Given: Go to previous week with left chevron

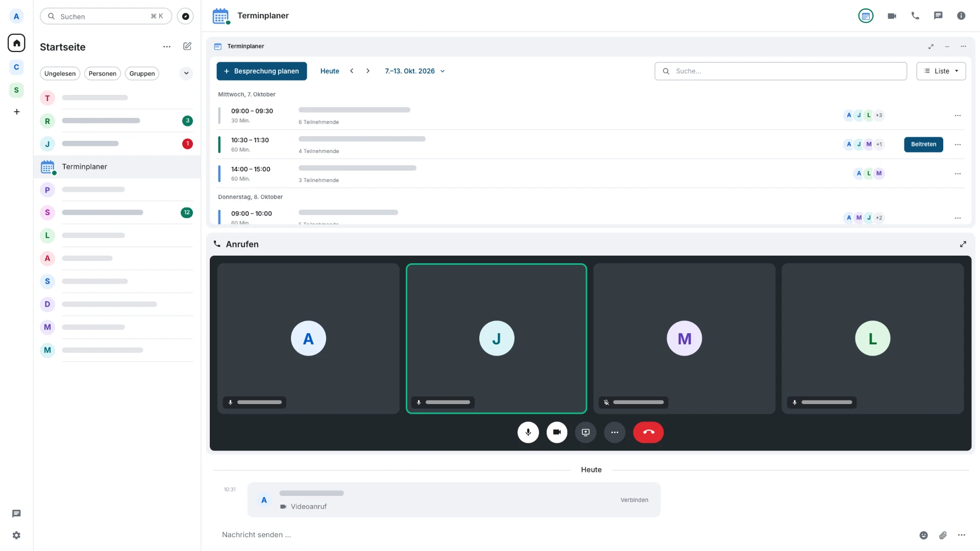Looking at the screenshot, I should [352, 71].
